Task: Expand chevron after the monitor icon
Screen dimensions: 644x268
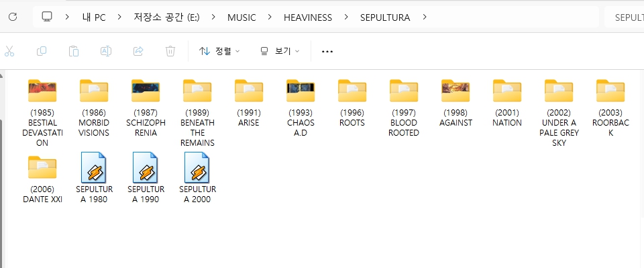Action: pos(67,17)
